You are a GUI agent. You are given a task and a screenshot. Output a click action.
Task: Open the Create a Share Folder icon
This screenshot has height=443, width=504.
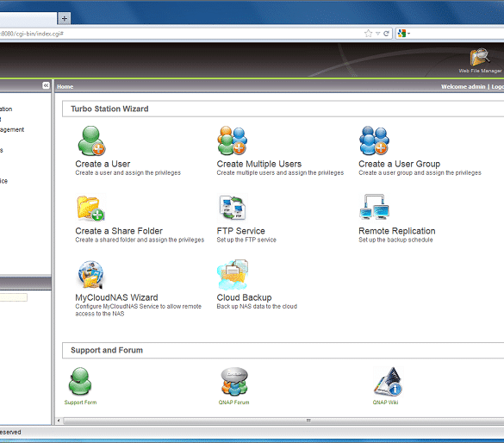pos(91,209)
